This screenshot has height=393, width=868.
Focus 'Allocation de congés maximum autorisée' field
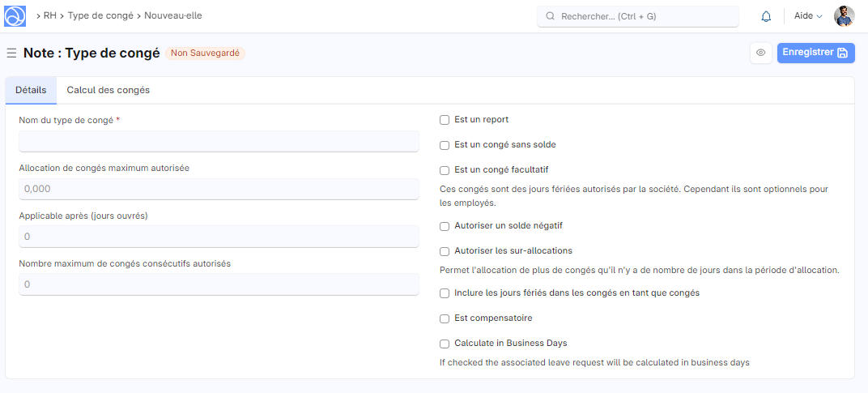coord(219,189)
